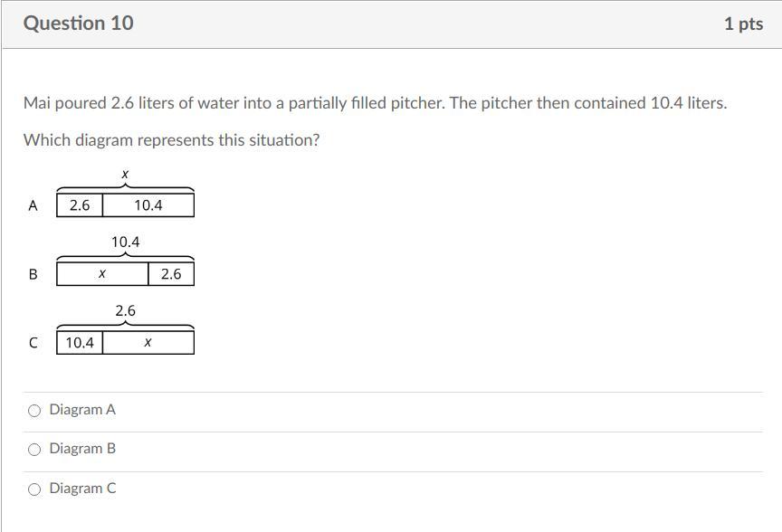The width and height of the screenshot is (782, 532).
Task: Click the x label above diagram A
Action: tap(125, 173)
